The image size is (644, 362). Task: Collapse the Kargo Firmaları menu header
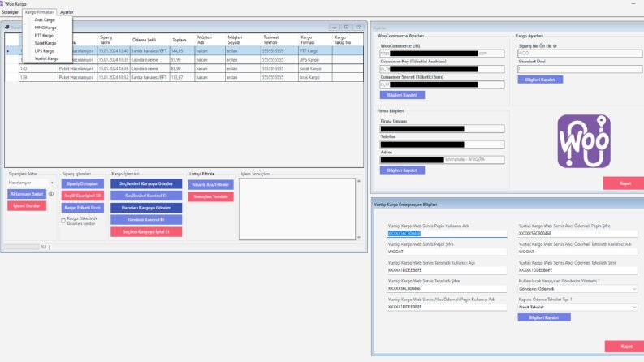[x=40, y=12]
